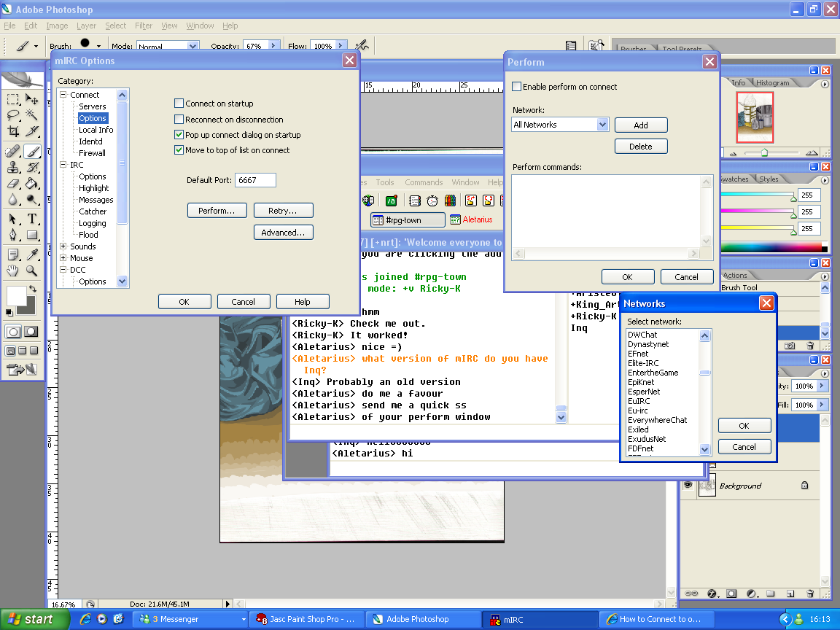Enable Reconnect on disconnection checkbox
This screenshot has height=630, width=840.
point(179,120)
